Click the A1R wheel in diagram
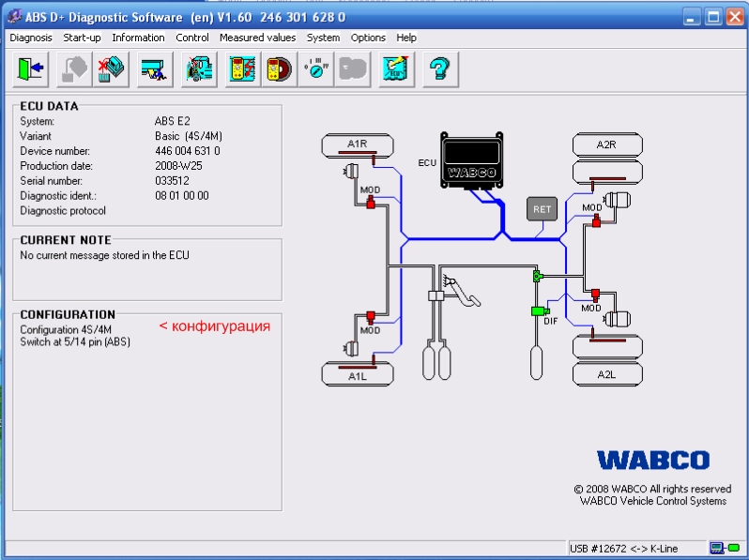The image size is (749, 560). pos(358,145)
